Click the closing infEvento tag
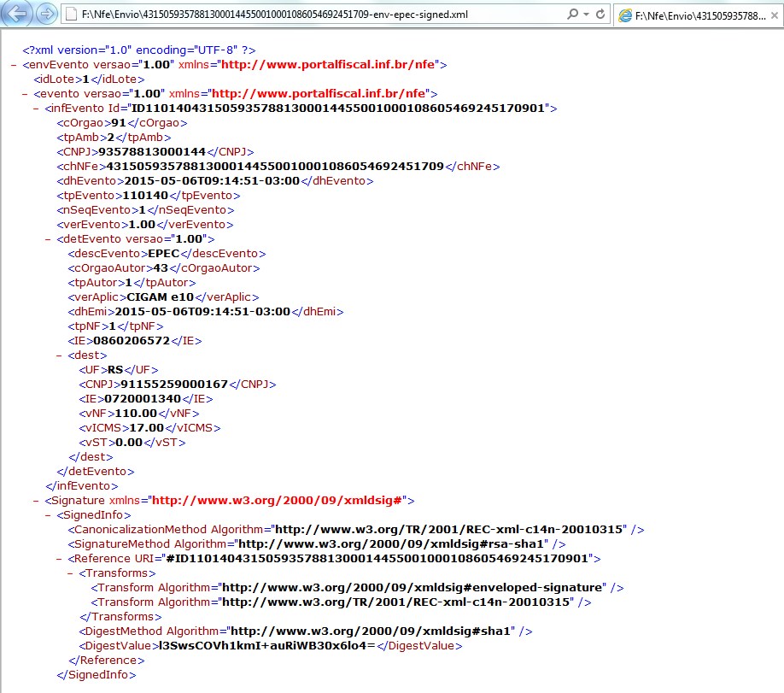 (82, 485)
